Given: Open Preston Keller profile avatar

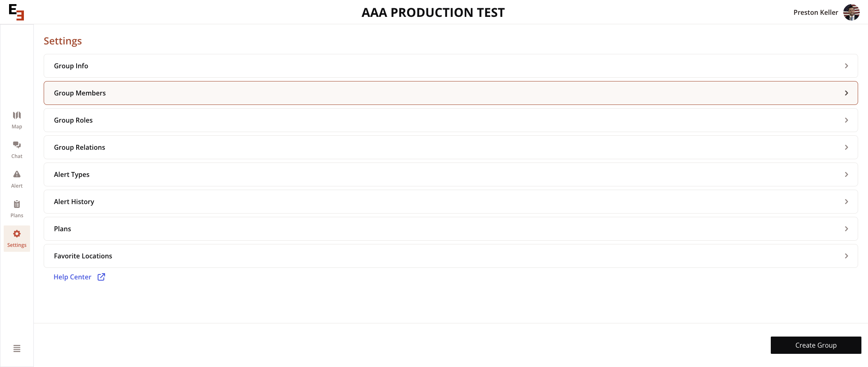Looking at the screenshot, I should coord(851,12).
